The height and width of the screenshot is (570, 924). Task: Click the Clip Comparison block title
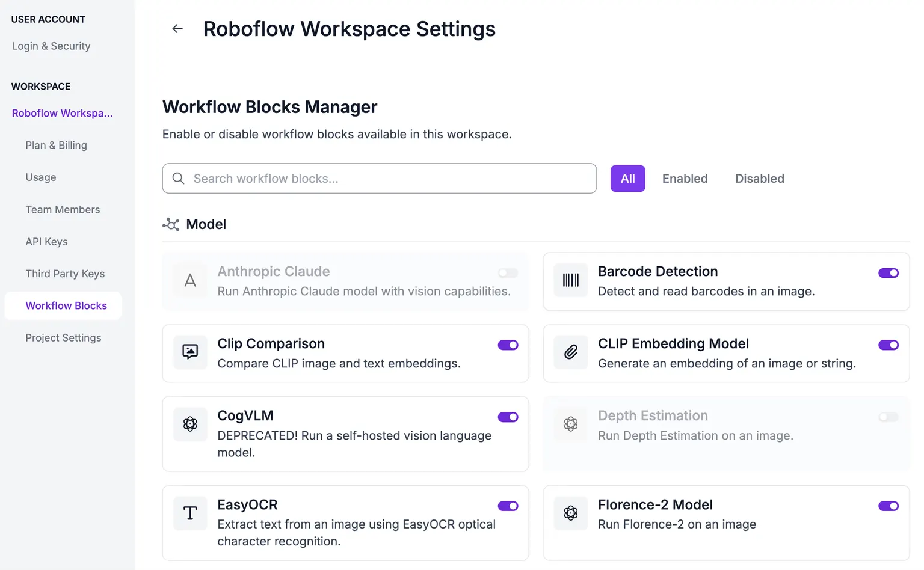coord(271,344)
